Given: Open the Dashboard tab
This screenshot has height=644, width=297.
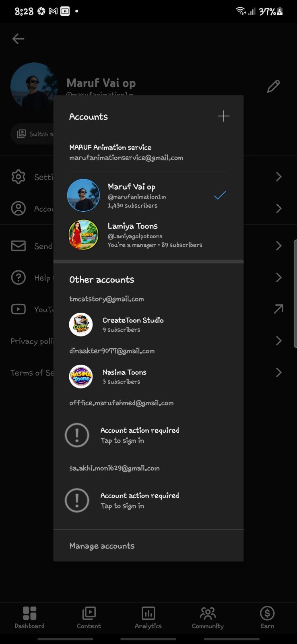Looking at the screenshot, I should [29, 617].
